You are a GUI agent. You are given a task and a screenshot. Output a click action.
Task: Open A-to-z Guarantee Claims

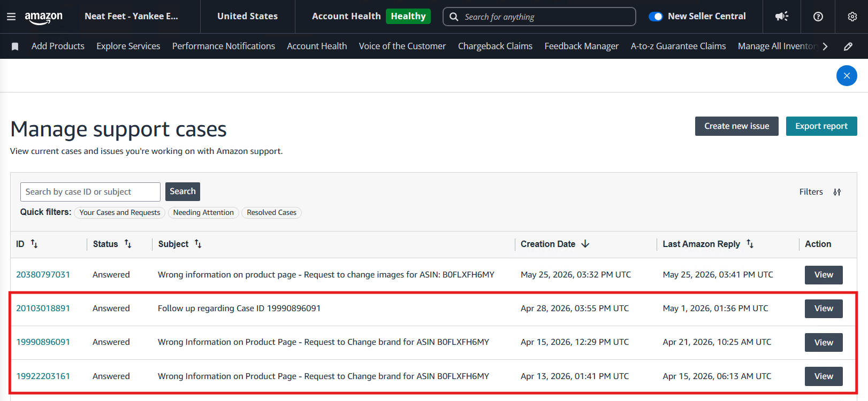(678, 46)
